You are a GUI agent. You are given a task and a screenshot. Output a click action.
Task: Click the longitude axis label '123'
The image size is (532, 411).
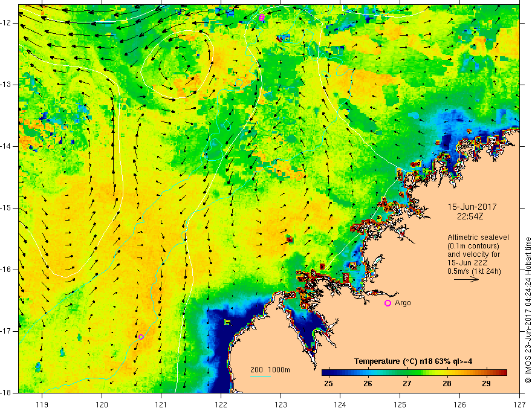281,404
